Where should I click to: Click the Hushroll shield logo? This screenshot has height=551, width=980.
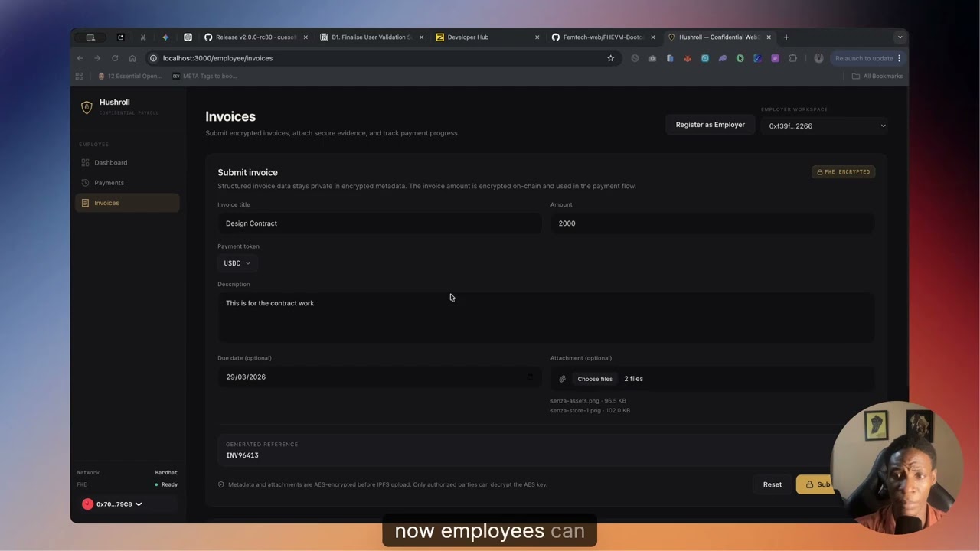coord(87,107)
